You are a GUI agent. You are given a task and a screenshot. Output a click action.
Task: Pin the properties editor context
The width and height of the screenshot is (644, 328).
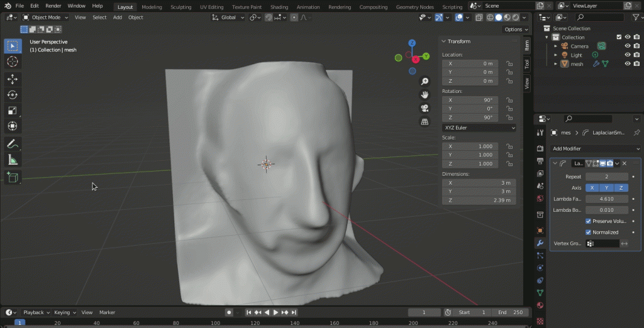[636, 133]
